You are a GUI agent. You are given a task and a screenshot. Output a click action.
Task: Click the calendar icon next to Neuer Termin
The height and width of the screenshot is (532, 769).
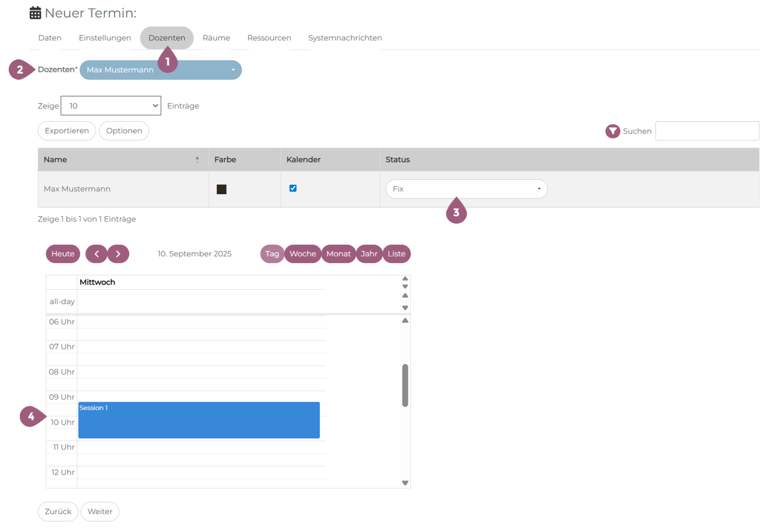click(36, 13)
